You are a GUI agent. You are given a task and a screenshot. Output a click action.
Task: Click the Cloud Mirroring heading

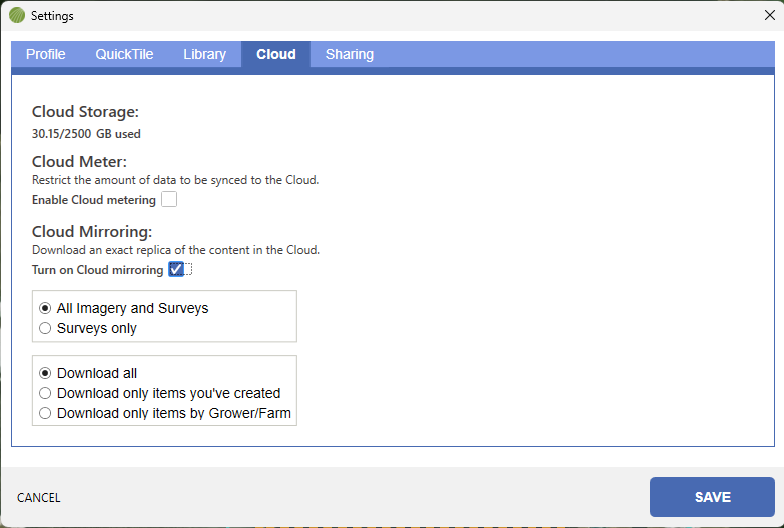[92, 232]
